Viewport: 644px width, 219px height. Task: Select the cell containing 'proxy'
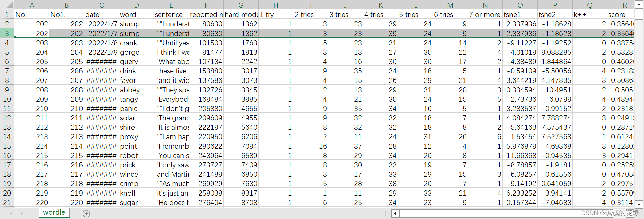coord(137,136)
